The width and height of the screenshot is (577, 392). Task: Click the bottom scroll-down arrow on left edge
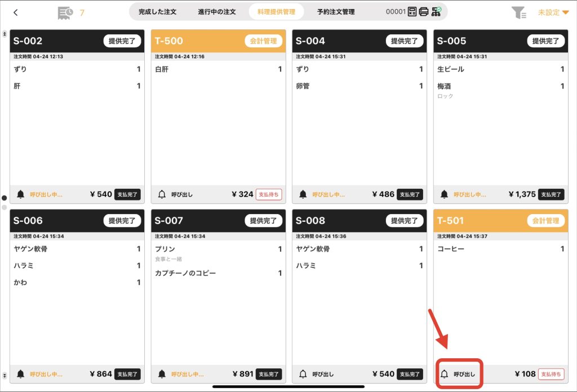tap(5, 376)
